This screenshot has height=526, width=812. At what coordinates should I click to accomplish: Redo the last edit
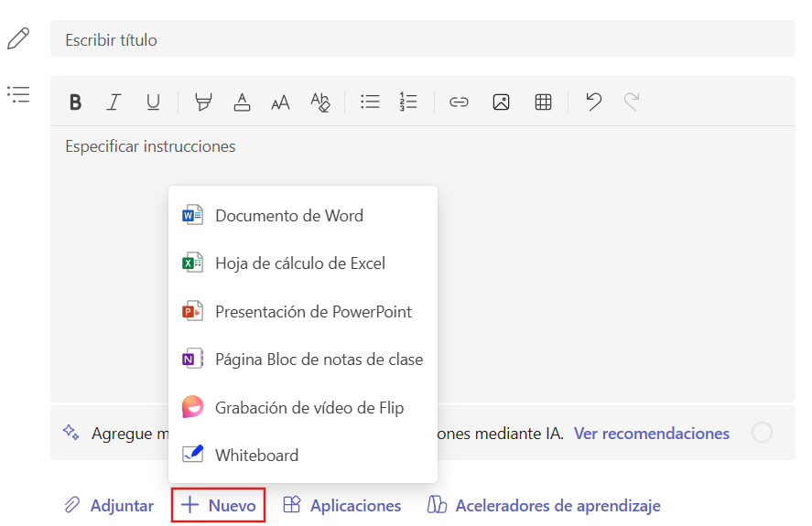632,102
